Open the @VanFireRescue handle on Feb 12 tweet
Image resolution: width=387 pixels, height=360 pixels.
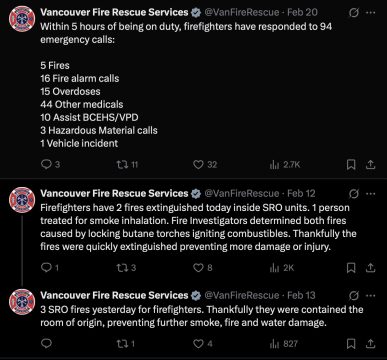242,194
